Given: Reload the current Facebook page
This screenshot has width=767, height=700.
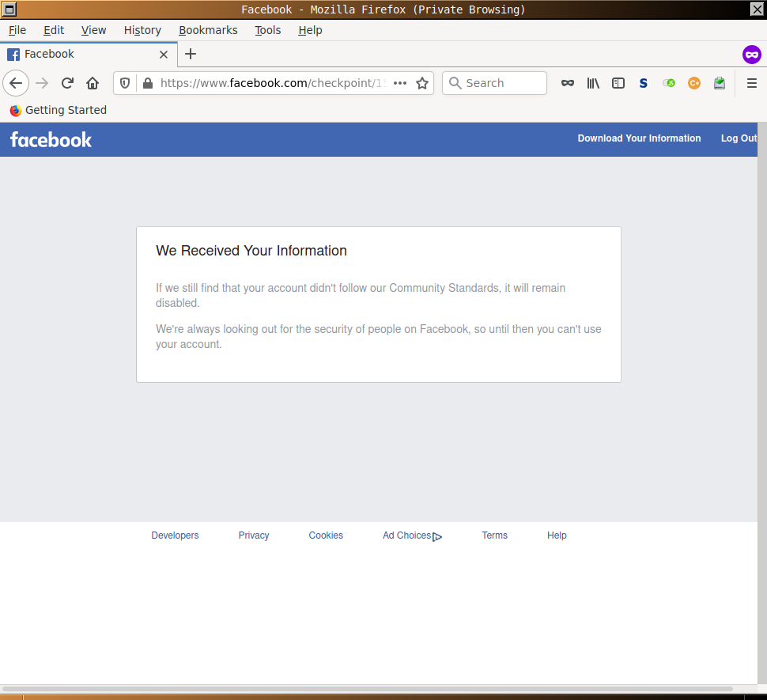Looking at the screenshot, I should coord(67,83).
